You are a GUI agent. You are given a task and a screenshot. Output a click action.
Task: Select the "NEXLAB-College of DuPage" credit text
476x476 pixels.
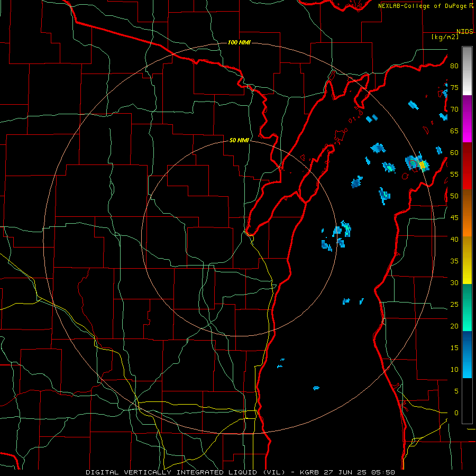[422, 6]
